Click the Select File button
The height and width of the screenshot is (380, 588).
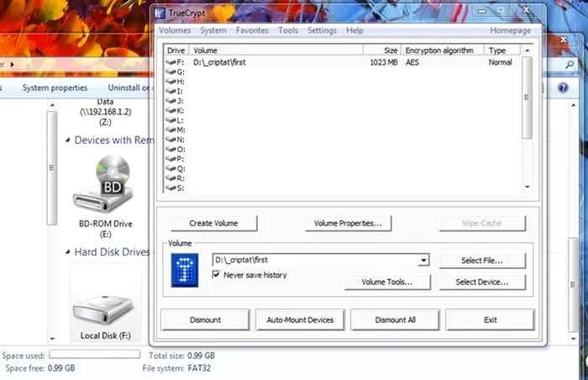(x=482, y=261)
